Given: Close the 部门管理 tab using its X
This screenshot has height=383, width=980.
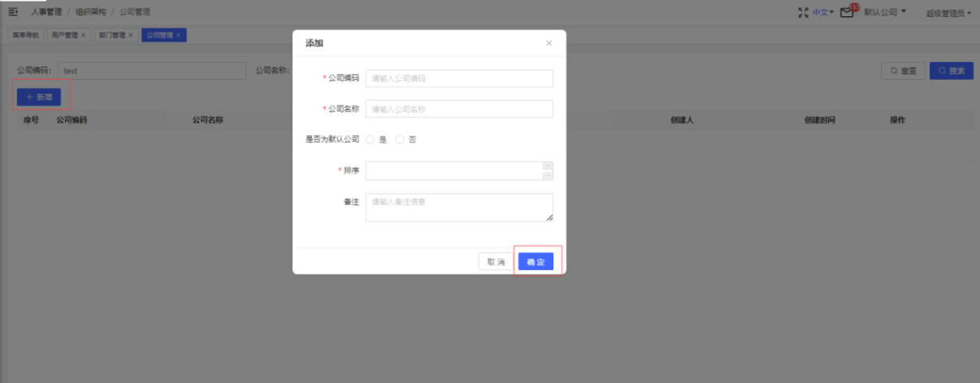Looking at the screenshot, I should point(131,36).
